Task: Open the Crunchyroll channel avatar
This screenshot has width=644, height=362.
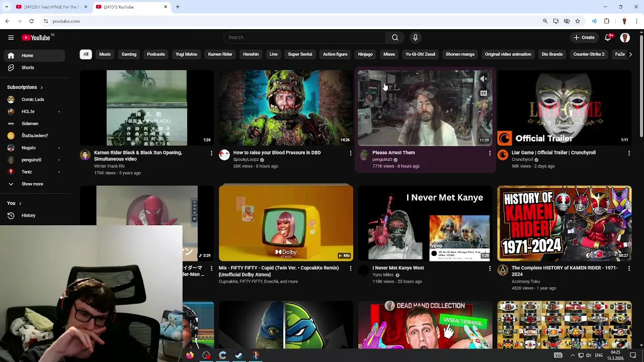Action: click(x=503, y=155)
